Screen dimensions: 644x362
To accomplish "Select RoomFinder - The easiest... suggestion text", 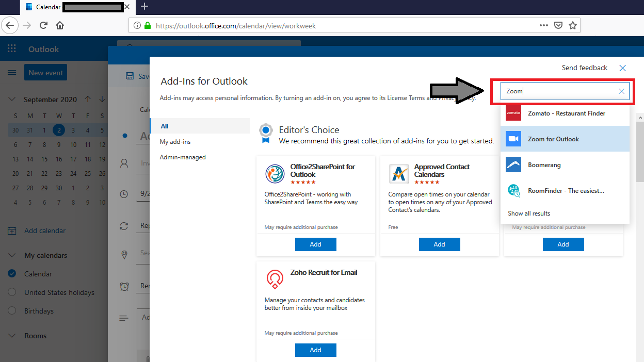I will [566, 191].
